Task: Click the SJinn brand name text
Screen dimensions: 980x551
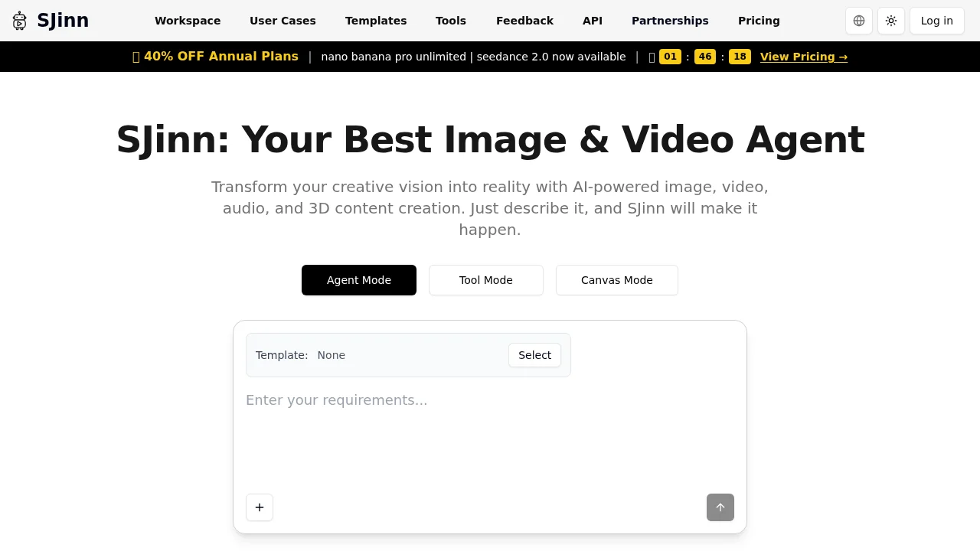Action: [x=63, y=21]
